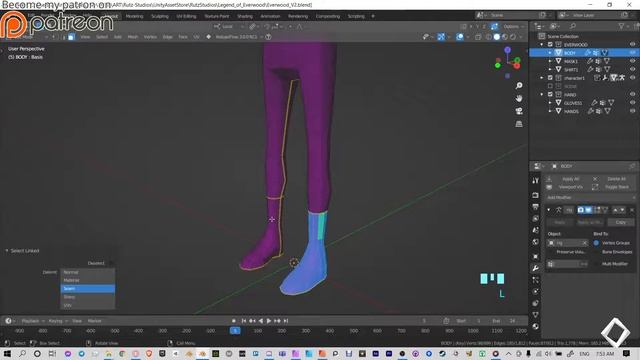640x360 pixels.
Task: Open the Compositing workspace tab
Action: tap(328, 16)
